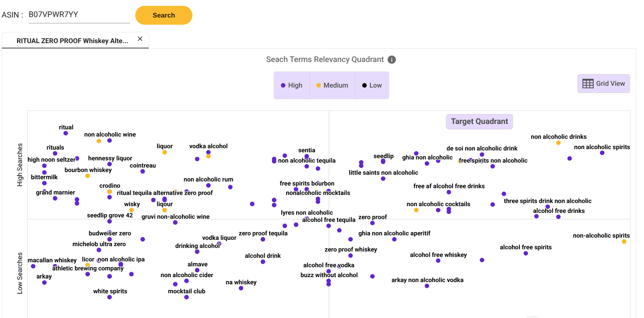Toggle High relevancy legend filter

[x=292, y=85]
